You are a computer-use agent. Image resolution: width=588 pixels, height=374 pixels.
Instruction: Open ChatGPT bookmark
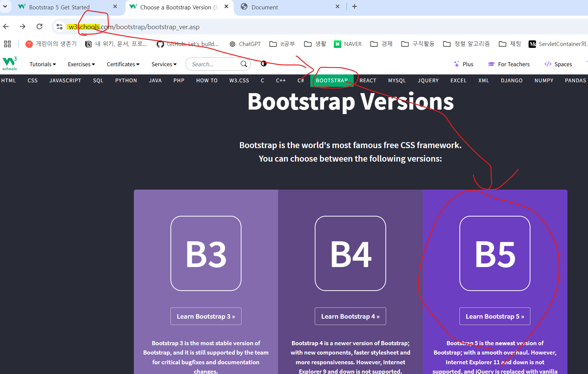pyautogui.click(x=245, y=44)
